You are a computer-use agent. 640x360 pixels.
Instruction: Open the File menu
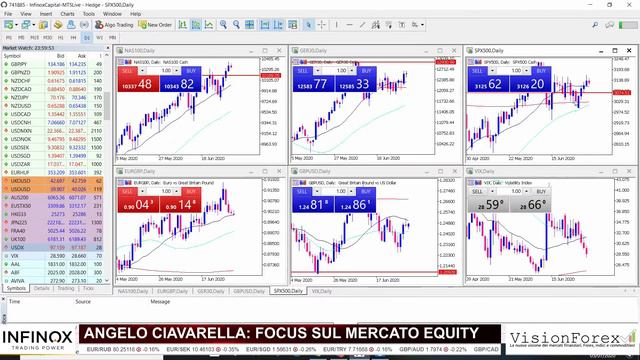click(8, 14)
